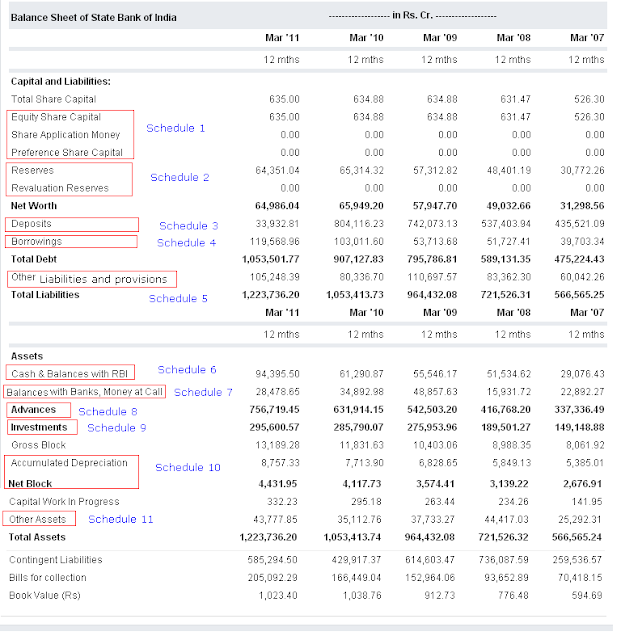The width and height of the screenshot is (621, 640).
Task: Select the Cash & Balances with RBI label
Action: coord(69,374)
